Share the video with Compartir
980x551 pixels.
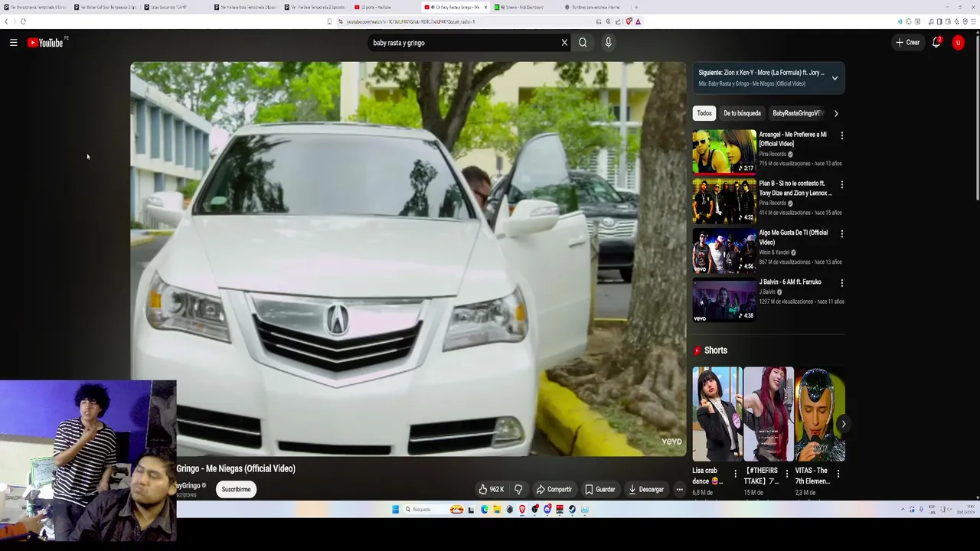coord(554,489)
